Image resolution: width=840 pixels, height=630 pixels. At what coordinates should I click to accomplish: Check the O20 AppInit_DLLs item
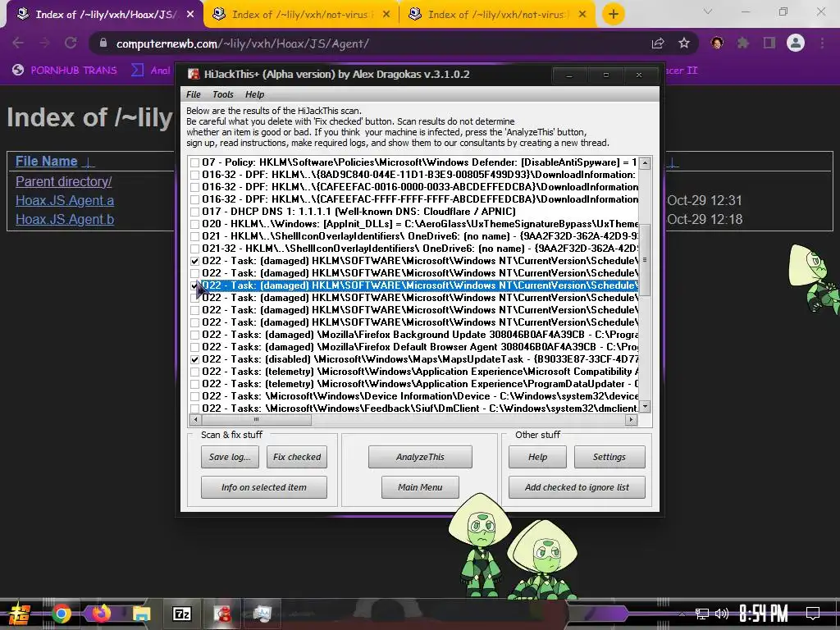(x=195, y=224)
